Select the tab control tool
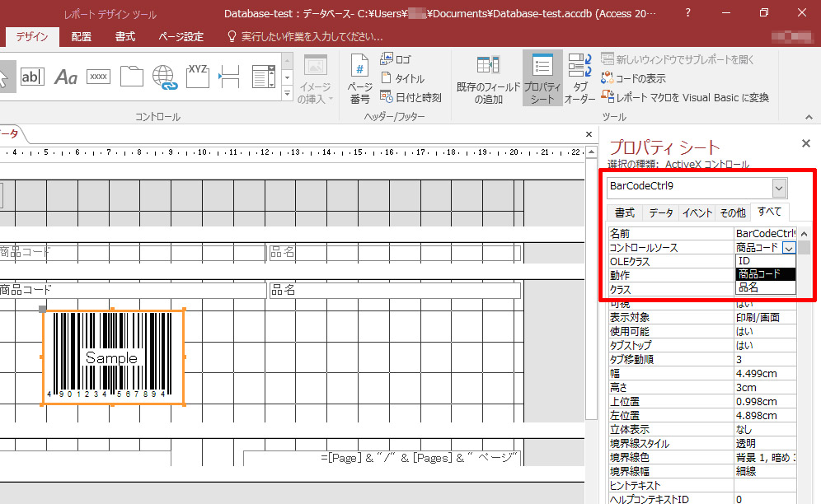 coord(131,77)
